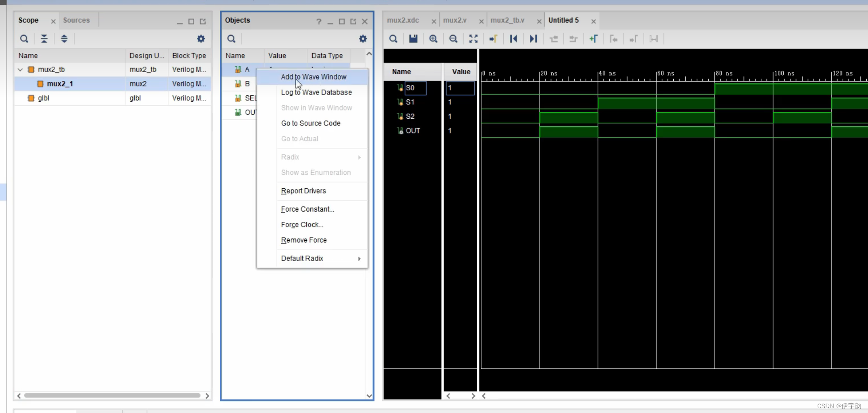
Task: Go to time zero in waveform
Action: click(513, 39)
